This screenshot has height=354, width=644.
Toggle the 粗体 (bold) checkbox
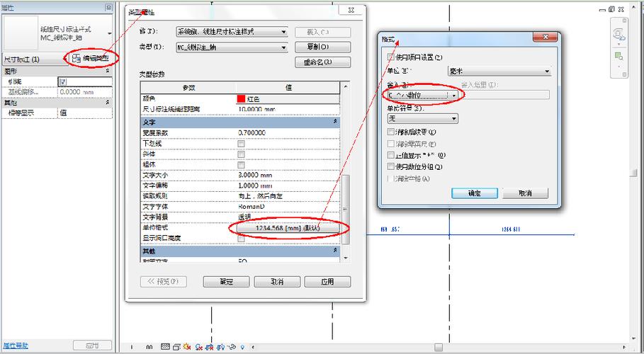[x=241, y=165]
